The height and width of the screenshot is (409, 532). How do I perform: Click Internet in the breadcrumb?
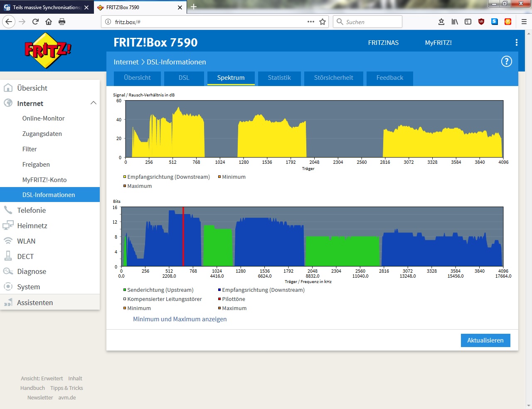126,62
